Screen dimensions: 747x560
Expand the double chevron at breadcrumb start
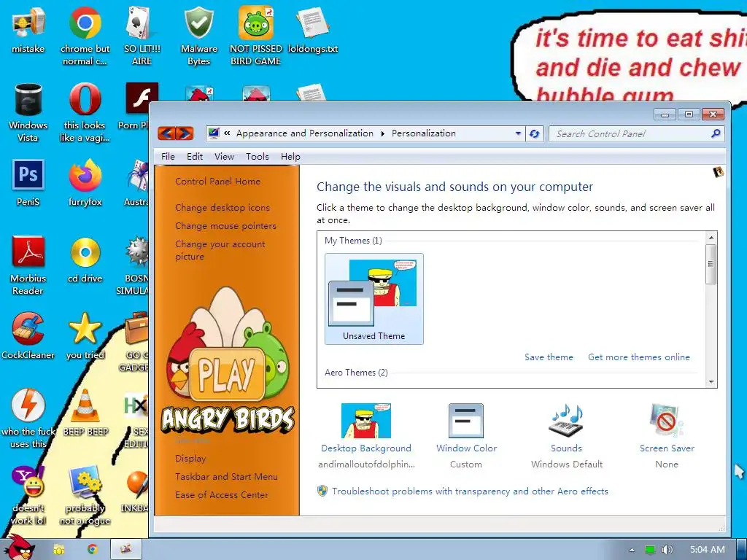pyautogui.click(x=228, y=133)
